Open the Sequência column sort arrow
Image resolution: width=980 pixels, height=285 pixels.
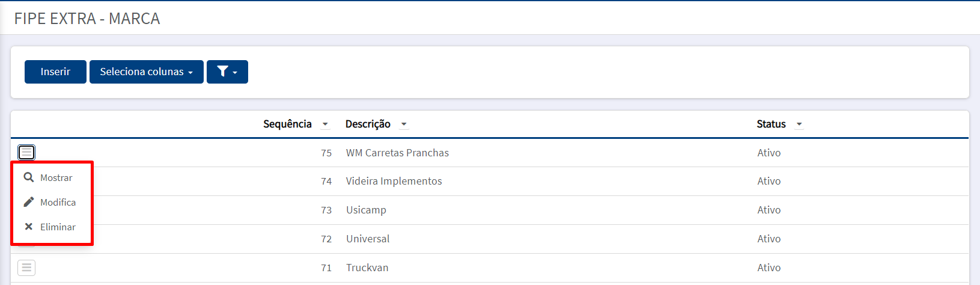pyautogui.click(x=325, y=124)
